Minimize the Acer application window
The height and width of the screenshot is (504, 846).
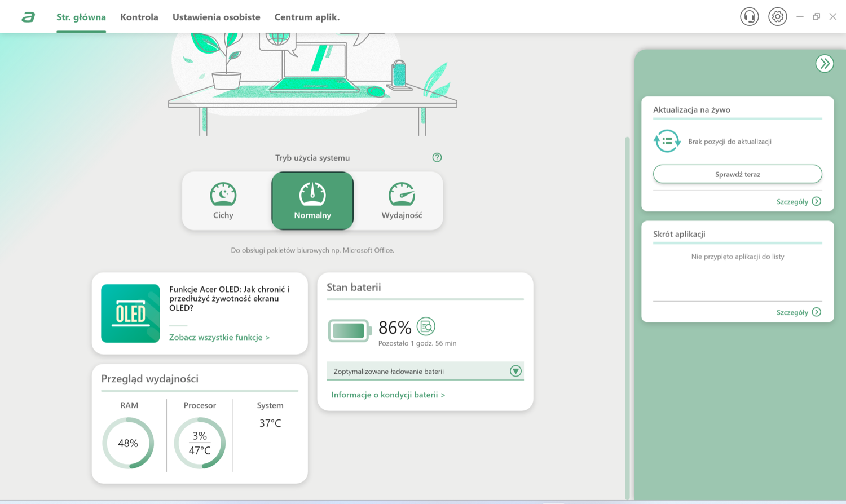click(800, 17)
